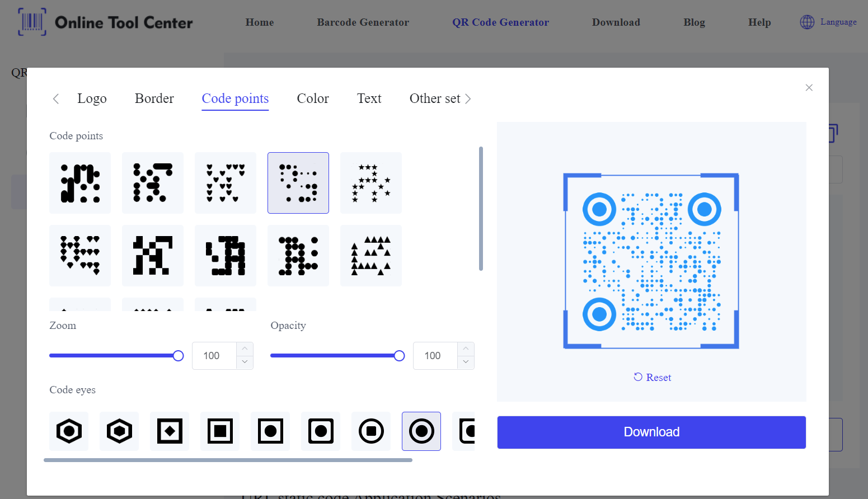
Task: Switch to the Border tab
Action: [154, 98]
